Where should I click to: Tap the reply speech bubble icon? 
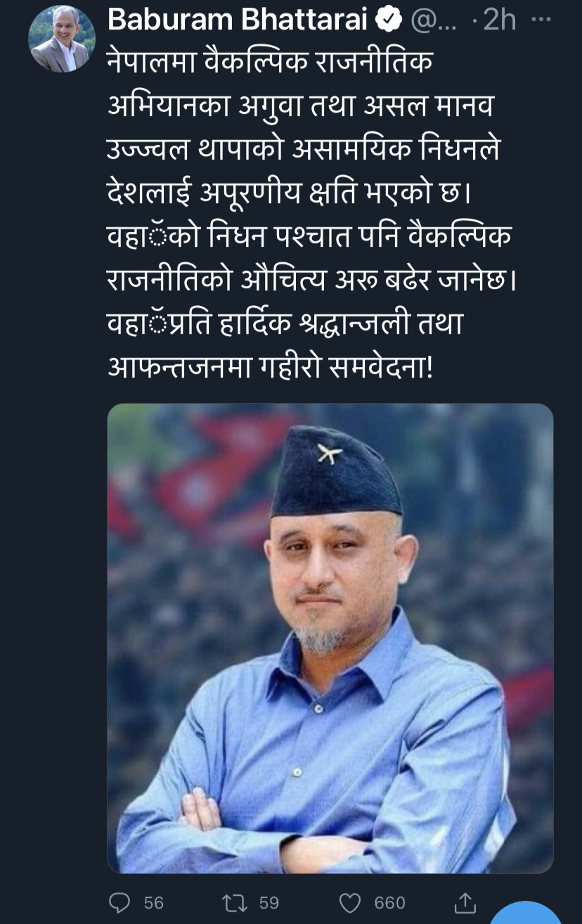pyautogui.click(x=121, y=902)
